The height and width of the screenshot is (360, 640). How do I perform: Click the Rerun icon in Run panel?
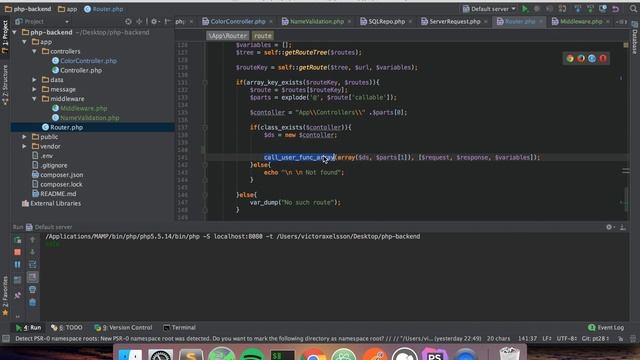18,240
